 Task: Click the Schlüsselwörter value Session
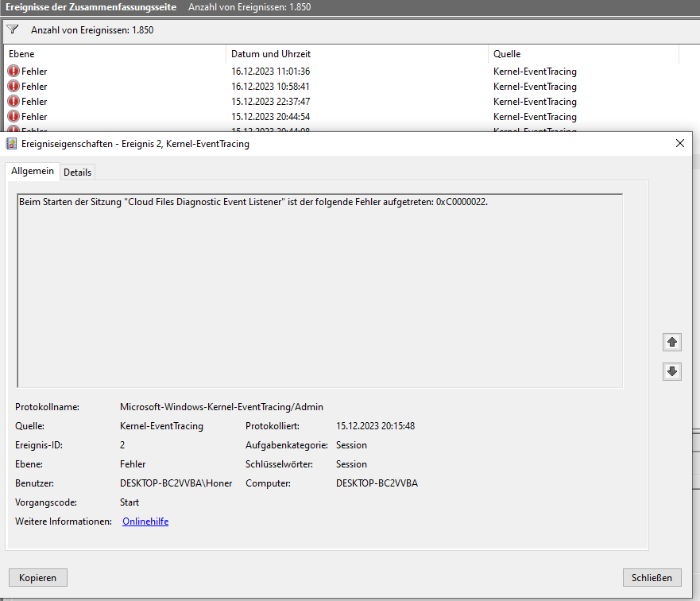[x=351, y=464]
